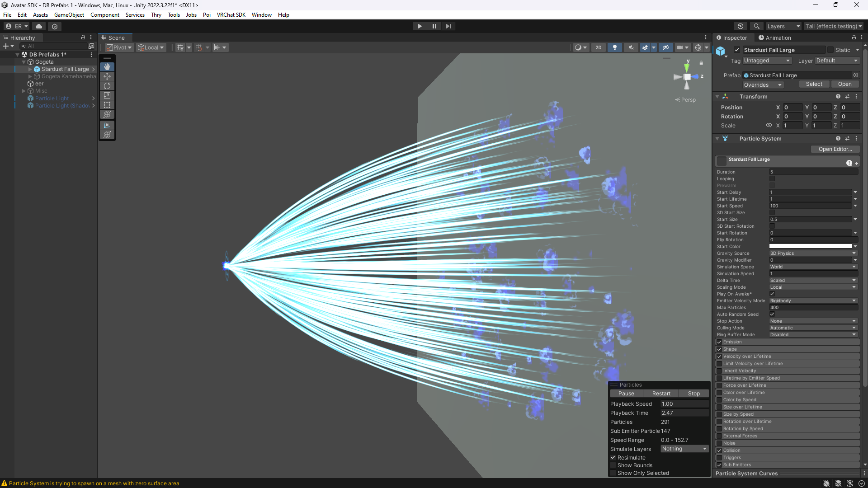Open Undo History clock icon
The height and width of the screenshot is (488, 868).
(x=741, y=26)
